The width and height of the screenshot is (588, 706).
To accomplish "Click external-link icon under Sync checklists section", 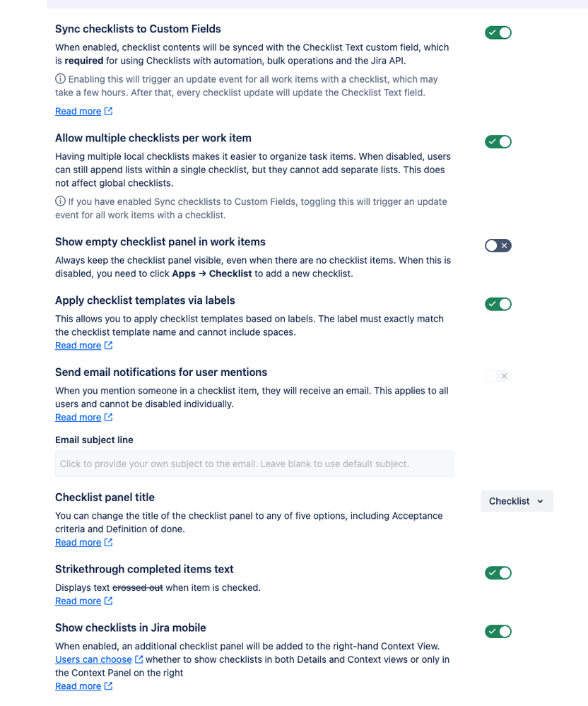I will pyautogui.click(x=109, y=111).
